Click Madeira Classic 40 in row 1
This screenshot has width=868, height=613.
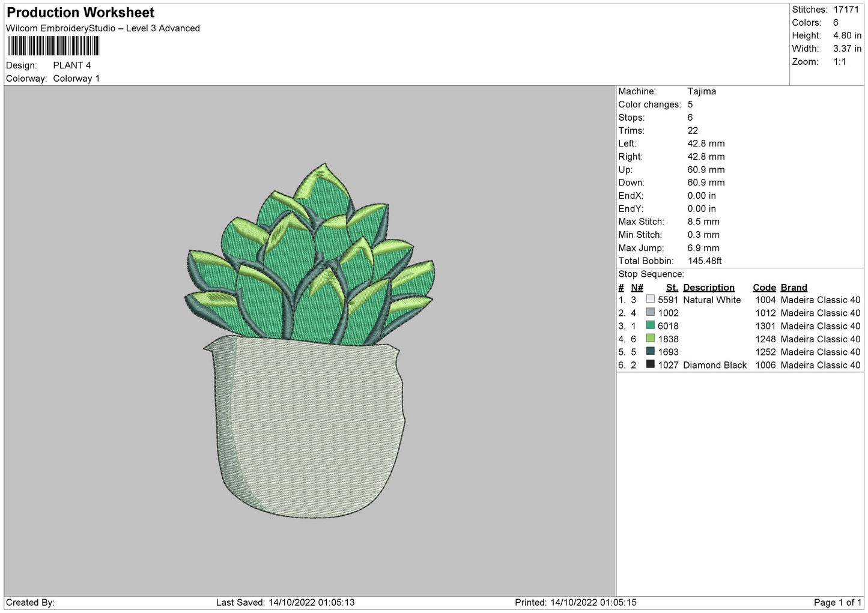pyautogui.click(x=821, y=300)
